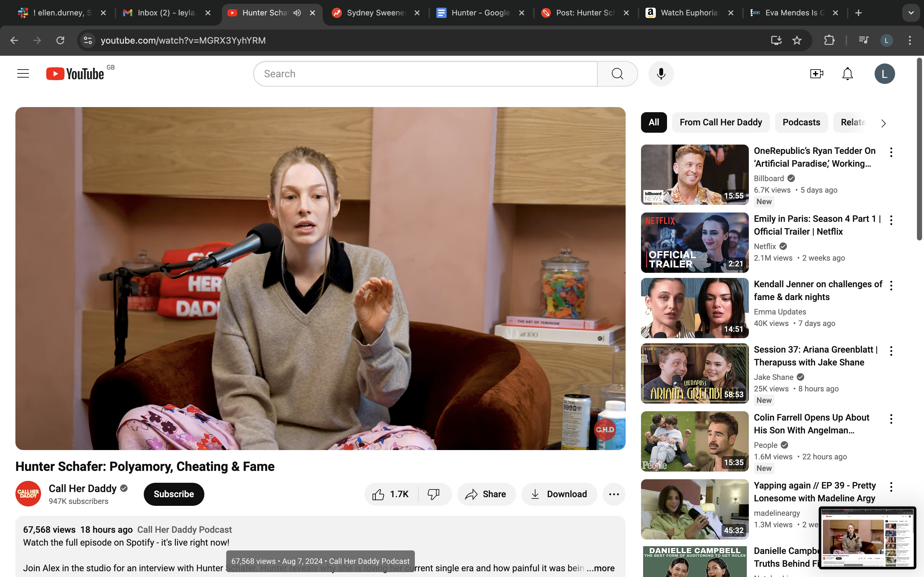The image size is (924, 577).
Task: Open the notifications bell
Action: (847, 74)
